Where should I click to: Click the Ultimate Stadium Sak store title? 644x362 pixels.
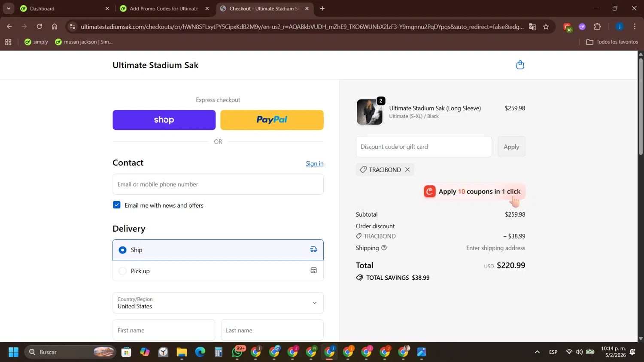[x=155, y=65]
